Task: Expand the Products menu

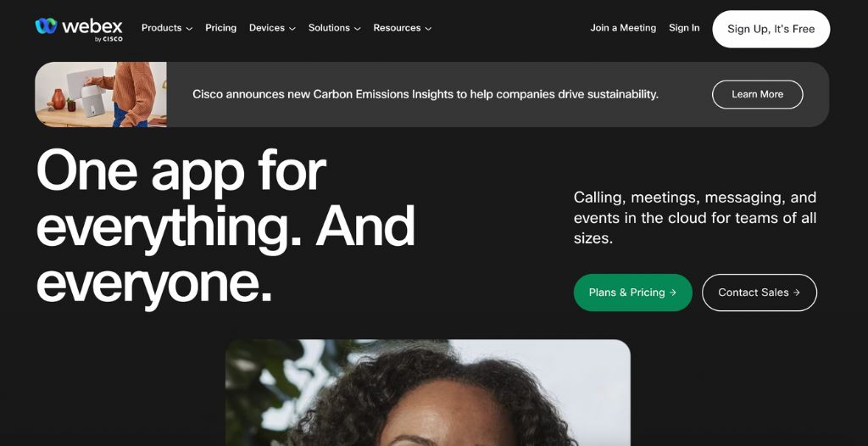Action: click(x=166, y=28)
